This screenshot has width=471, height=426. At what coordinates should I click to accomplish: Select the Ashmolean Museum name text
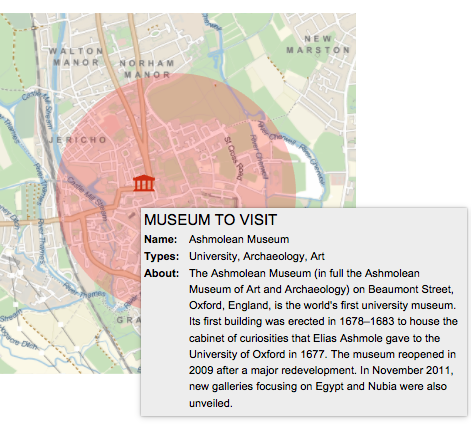click(x=239, y=239)
